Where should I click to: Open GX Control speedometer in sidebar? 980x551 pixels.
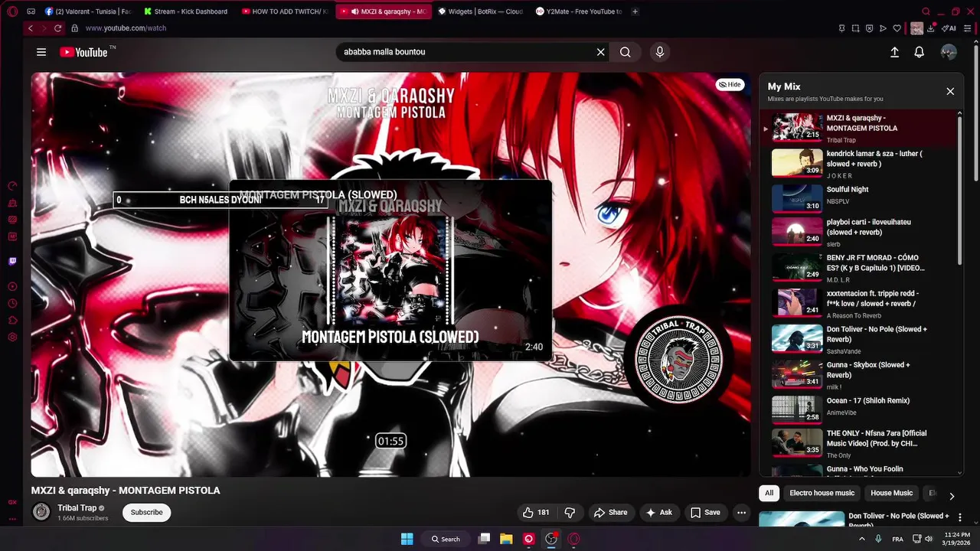click(12, 186)
